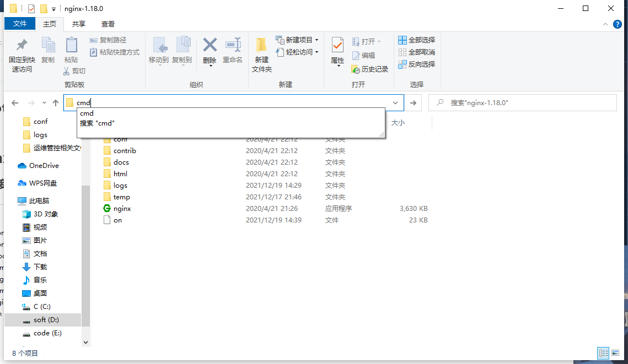Go up one folder level arrow
The image size is (628, 364).
pos(56,103)
